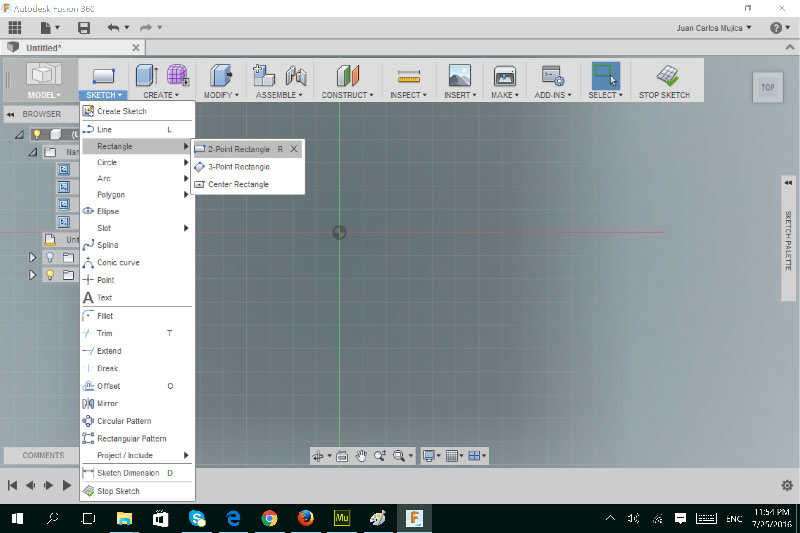800x533 pixels.
Task: Click the Stop Sketch toolbar icon
Action: coord(667,75)
